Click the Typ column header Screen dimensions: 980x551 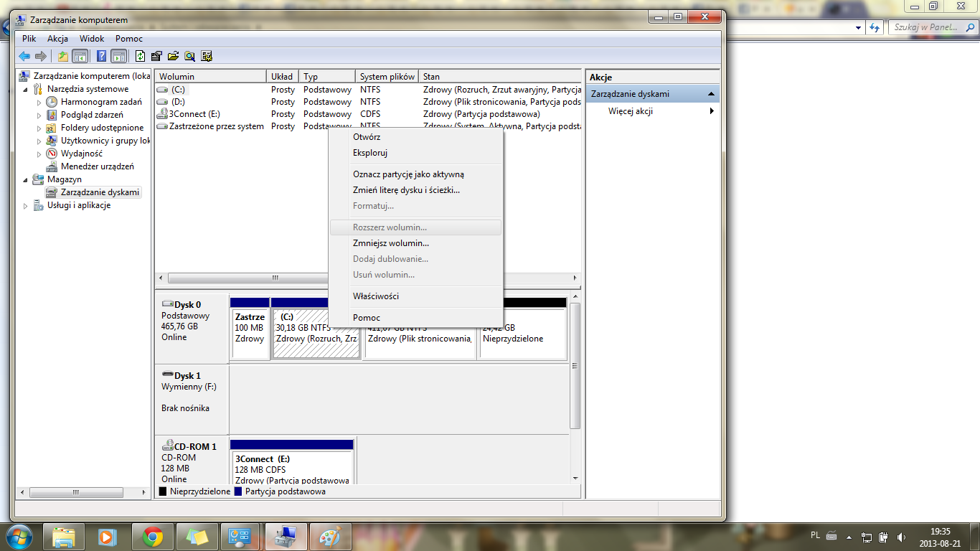tap(327, 76)
